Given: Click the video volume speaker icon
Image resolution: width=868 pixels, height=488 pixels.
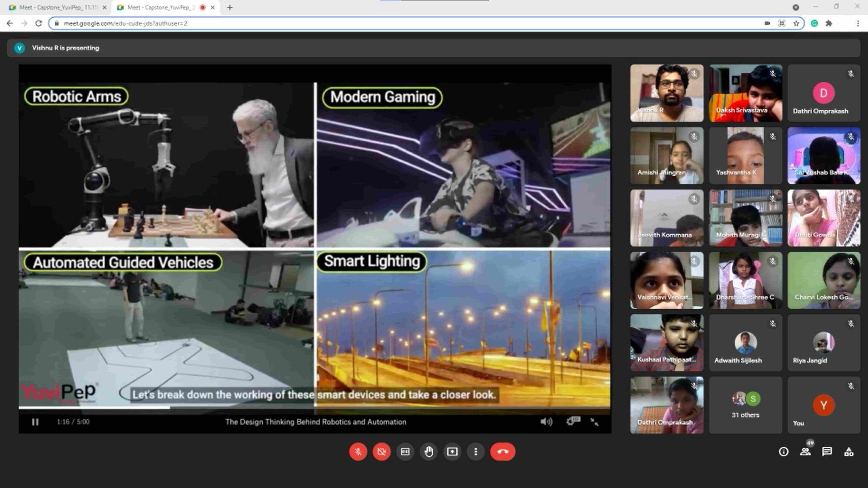Looking at the screenshot, I should click(x=546, y=421).
